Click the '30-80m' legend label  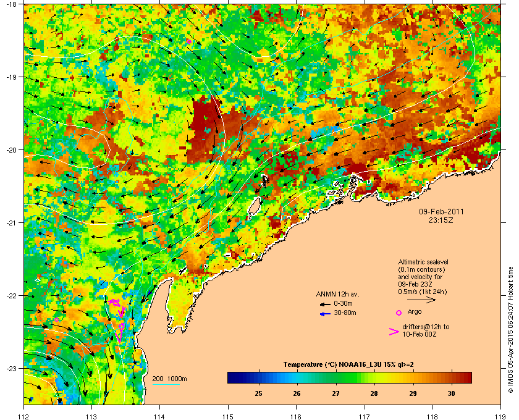[x=345, y=313]
